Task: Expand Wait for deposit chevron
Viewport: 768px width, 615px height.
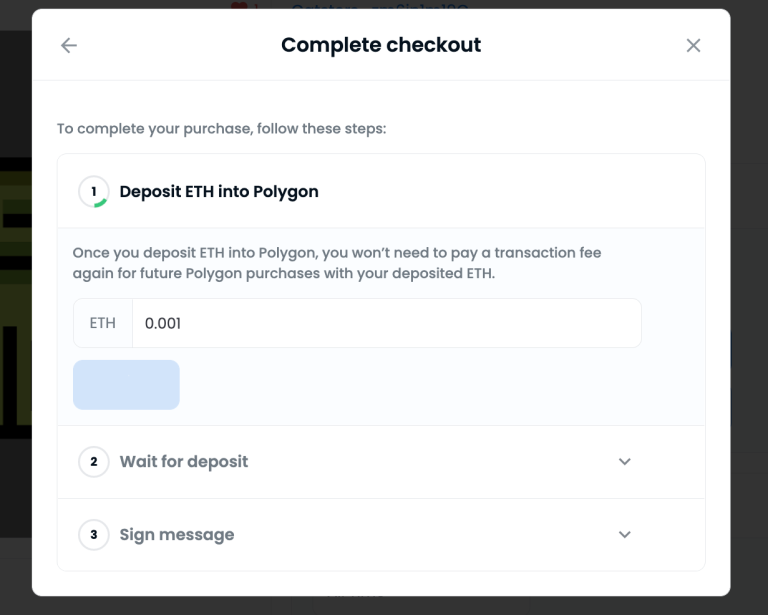Action: tap(624, 461)
